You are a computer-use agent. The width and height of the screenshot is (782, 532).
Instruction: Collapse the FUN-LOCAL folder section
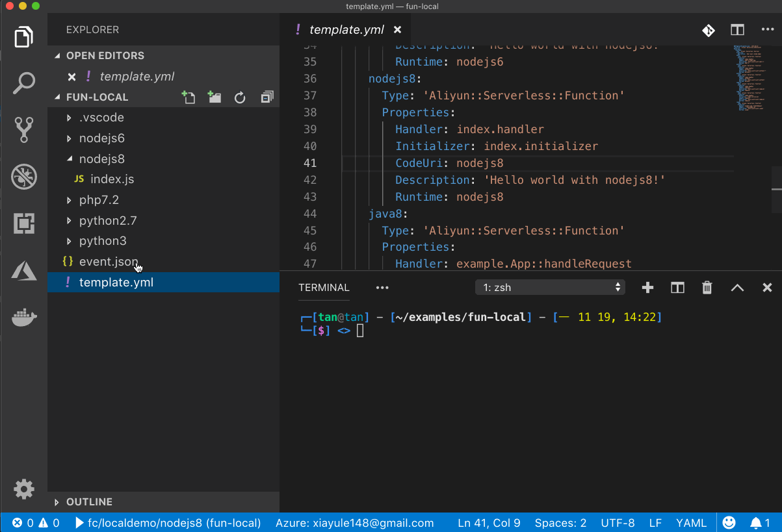coord(97,97)
